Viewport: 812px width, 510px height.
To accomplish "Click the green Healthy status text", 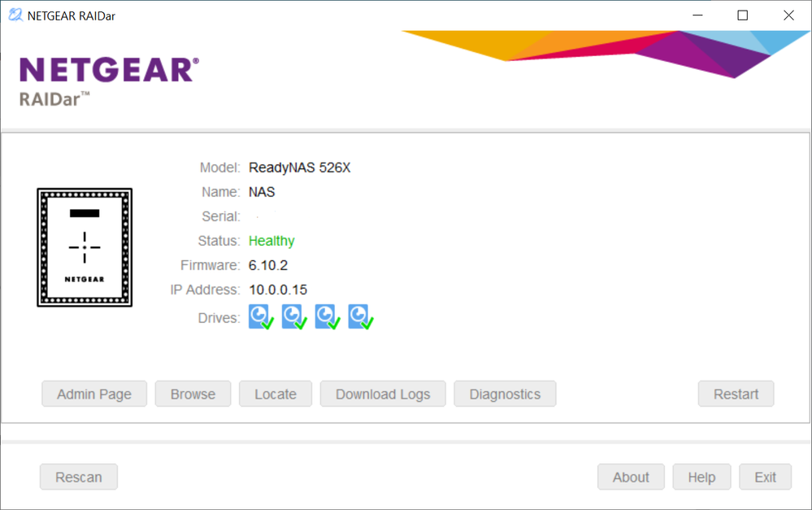I will click(271, 241).
